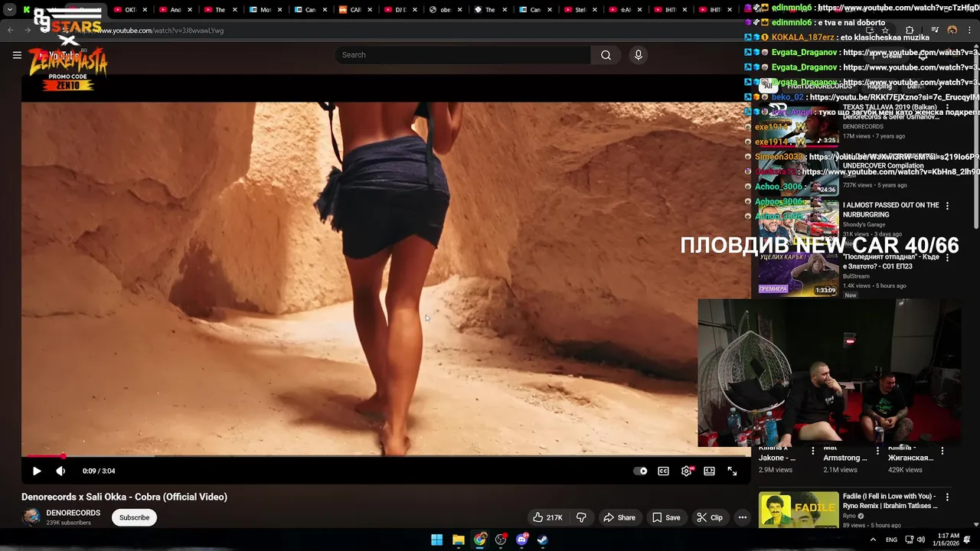This screenshot has width=980, height=551.
Task: Open options for the Жиганская video
Action: click(x=942, y=452)
